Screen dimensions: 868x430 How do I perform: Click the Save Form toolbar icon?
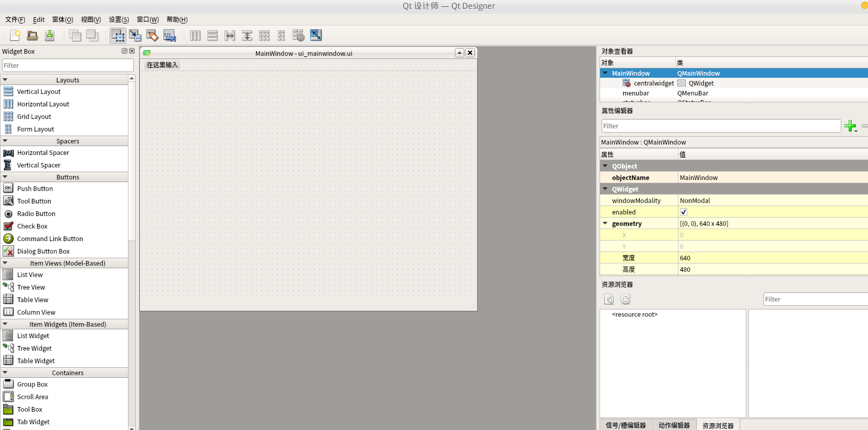click(50, 35)
